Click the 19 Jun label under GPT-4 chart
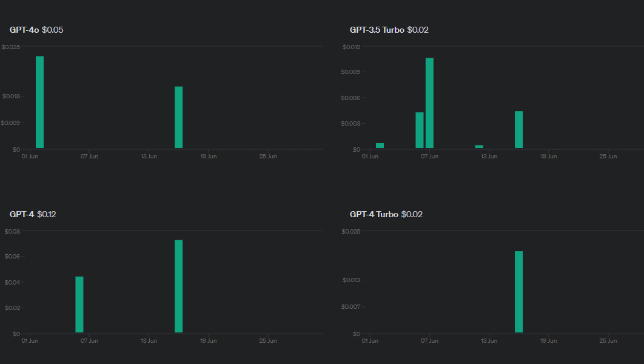The image size is (644, 364). pos(208,340)
